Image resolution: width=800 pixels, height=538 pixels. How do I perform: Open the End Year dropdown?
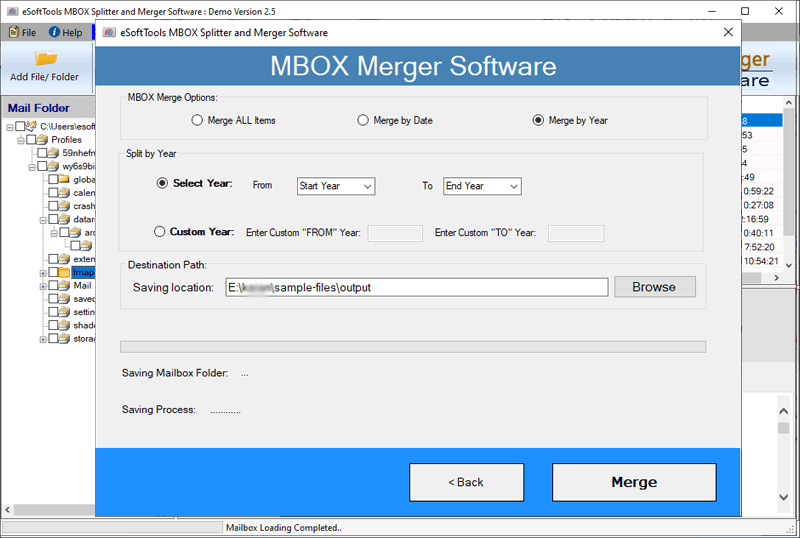[x=482, y=186]
